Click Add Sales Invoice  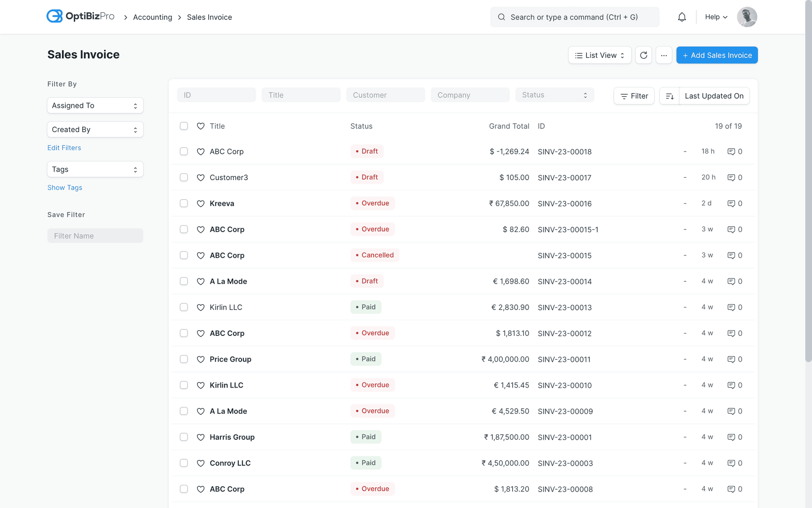717,55
